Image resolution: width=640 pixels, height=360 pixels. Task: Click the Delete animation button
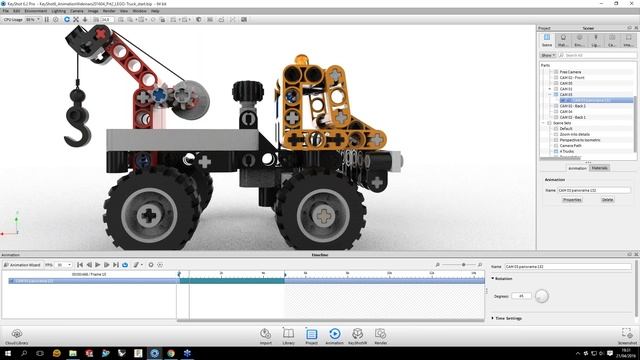click(607, 200)
